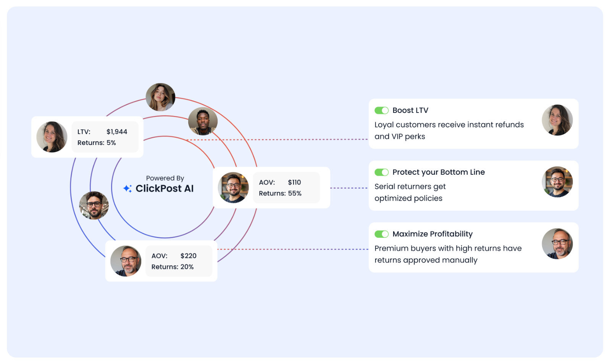Click the ClickPost AI text label

165,188
